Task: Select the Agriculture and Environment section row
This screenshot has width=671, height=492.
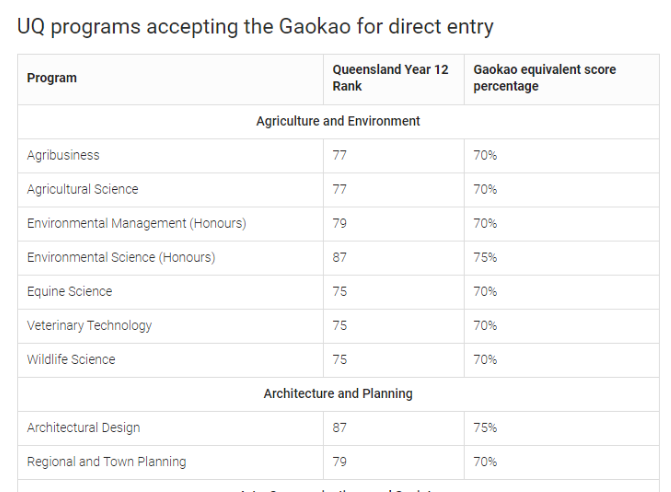Action: pyautogui.click(x=338, y=121)
